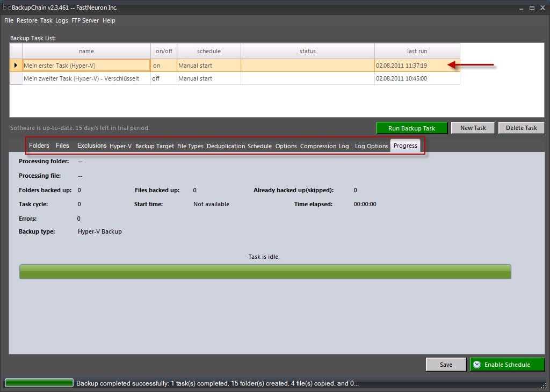The image size is (550, 392).
Task: Open the Backup Target tab
Action: [154, 146]
